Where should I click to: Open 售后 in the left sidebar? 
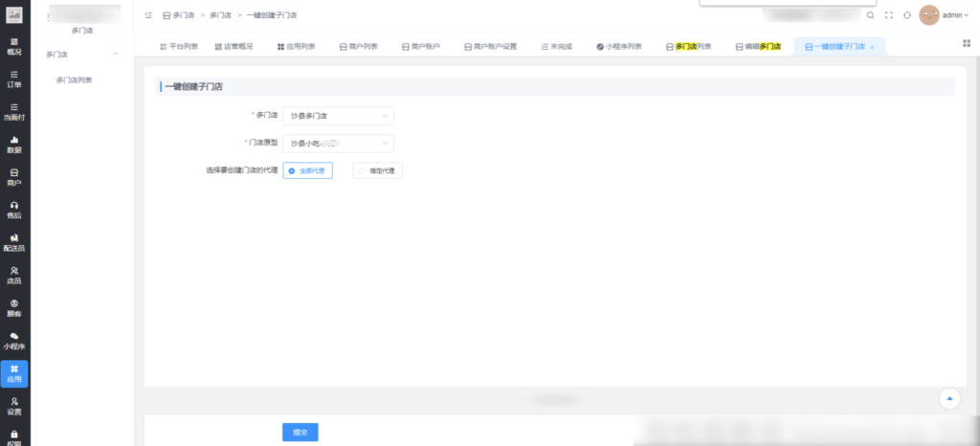(x=13, y=210)
